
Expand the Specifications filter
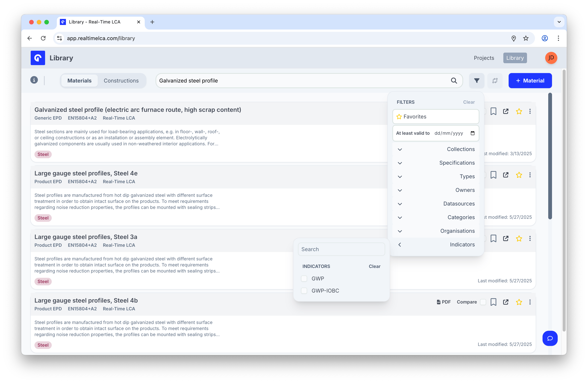pos(436,163)
